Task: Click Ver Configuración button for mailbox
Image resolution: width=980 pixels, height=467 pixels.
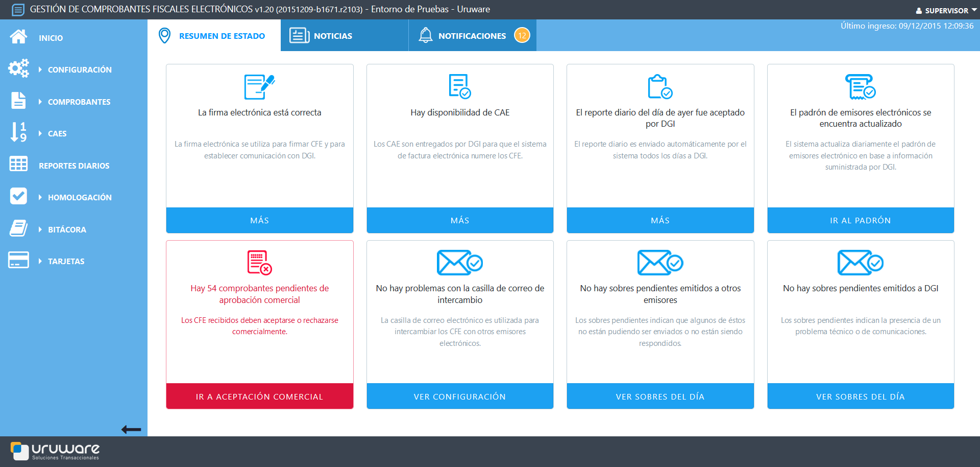Action: (x=459, y=396)
